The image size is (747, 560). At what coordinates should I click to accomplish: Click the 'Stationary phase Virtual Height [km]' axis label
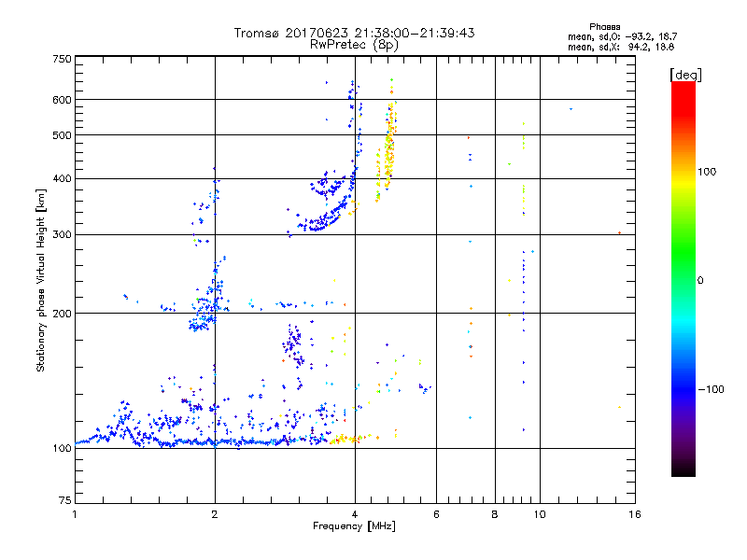tap(41, 280)
